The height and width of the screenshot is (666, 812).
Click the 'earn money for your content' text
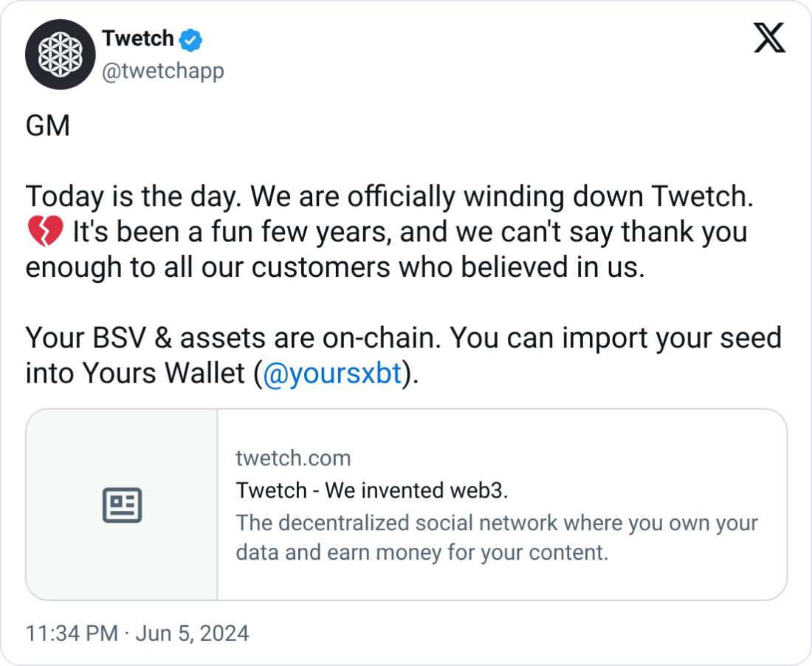tap(467, 552)
